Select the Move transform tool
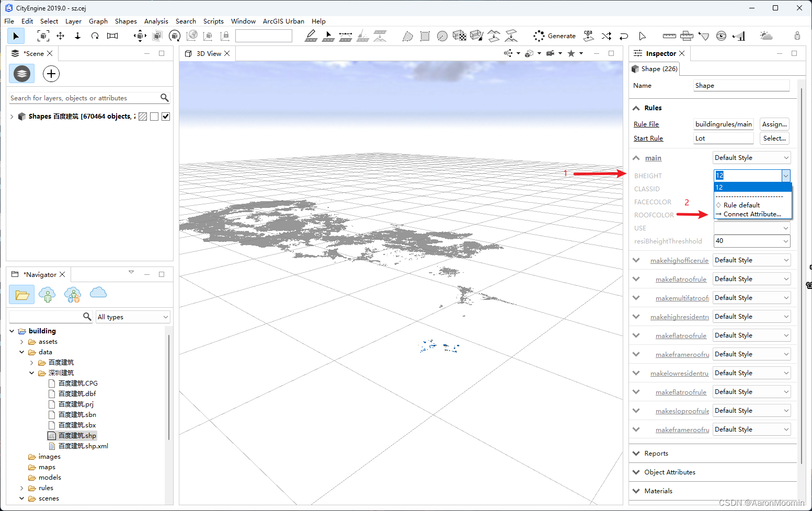812x511 pixels. tap(140, 36)
